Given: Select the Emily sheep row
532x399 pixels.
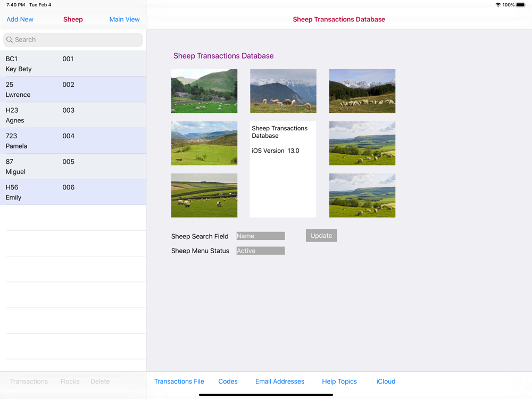Looking at the screenshot, I should tap(73, 193).
